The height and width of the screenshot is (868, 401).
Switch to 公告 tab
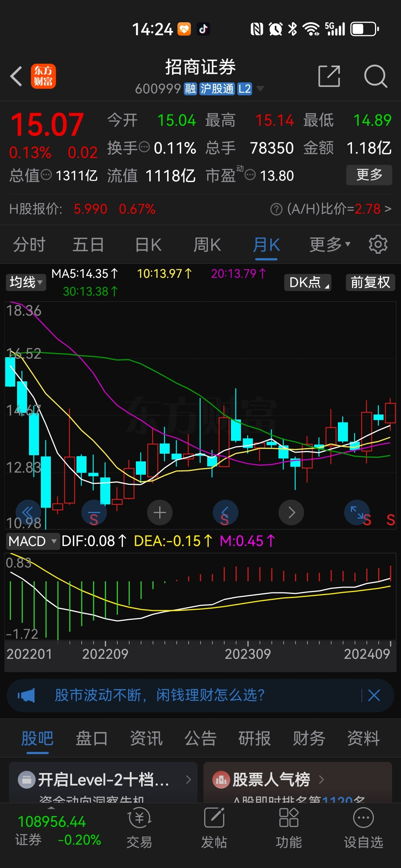click(200, 738)
